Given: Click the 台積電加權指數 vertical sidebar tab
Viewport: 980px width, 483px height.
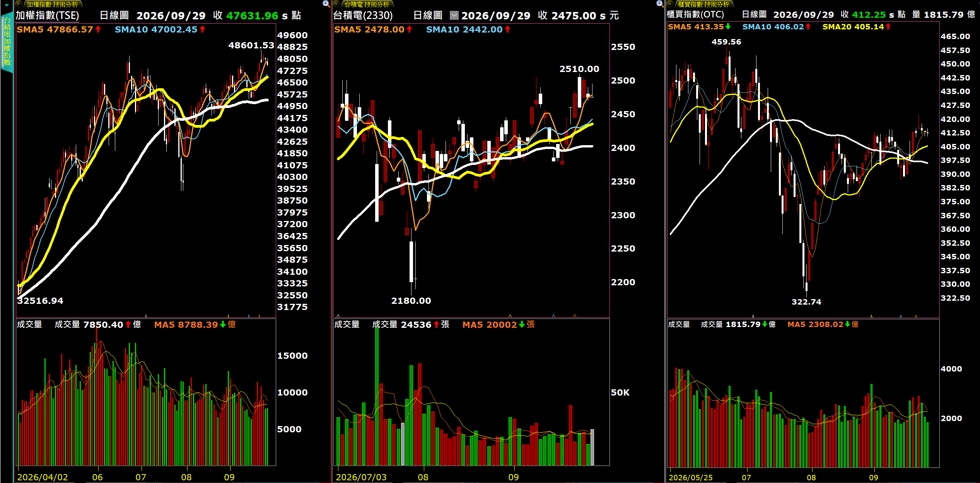Looking at the screenshot, I should (7, 42).
